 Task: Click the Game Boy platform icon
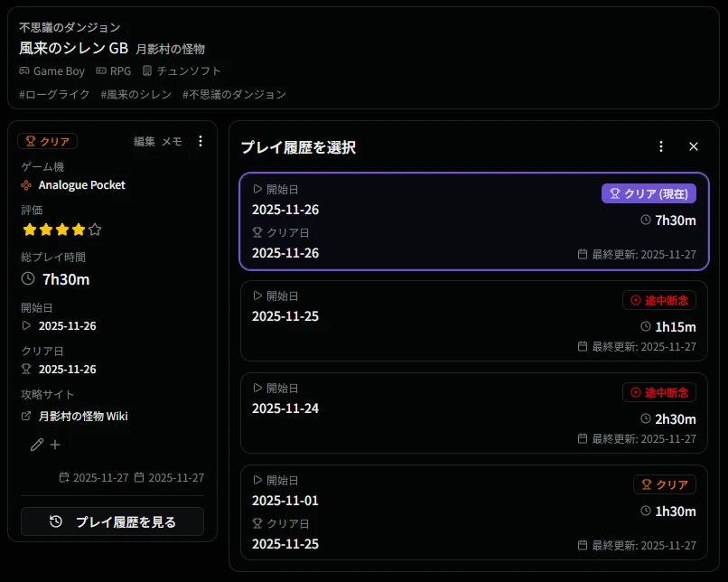point(24,70)
